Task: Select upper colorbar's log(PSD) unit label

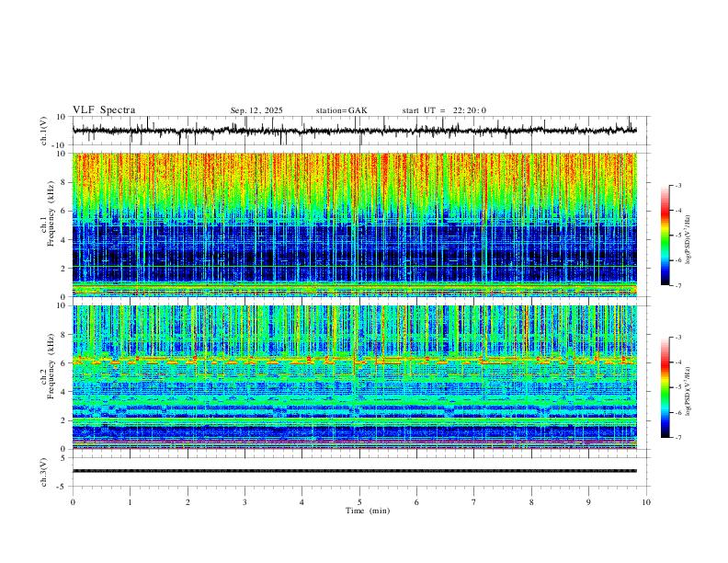Action: (688, 240)
